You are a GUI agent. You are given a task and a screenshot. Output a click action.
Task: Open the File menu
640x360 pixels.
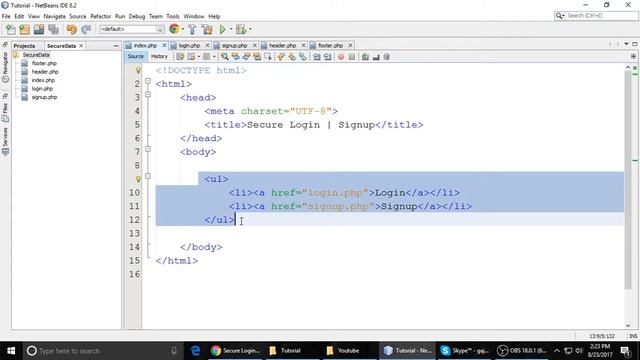point(6,16)
